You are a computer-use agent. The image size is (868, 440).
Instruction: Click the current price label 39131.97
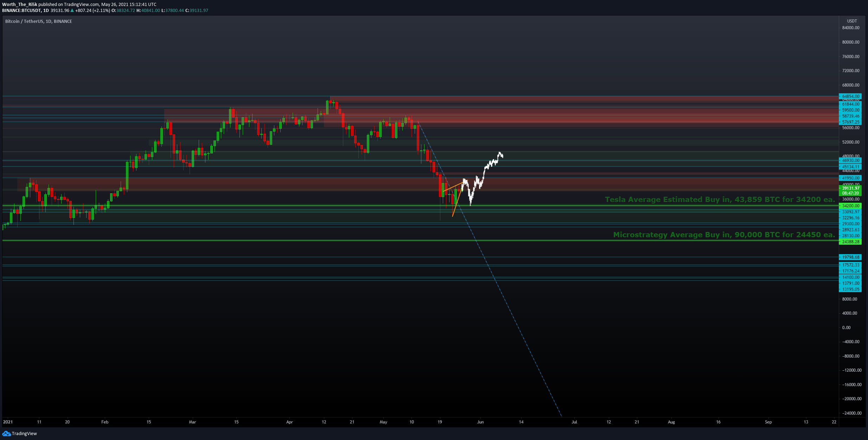click(x=850, y=188)
